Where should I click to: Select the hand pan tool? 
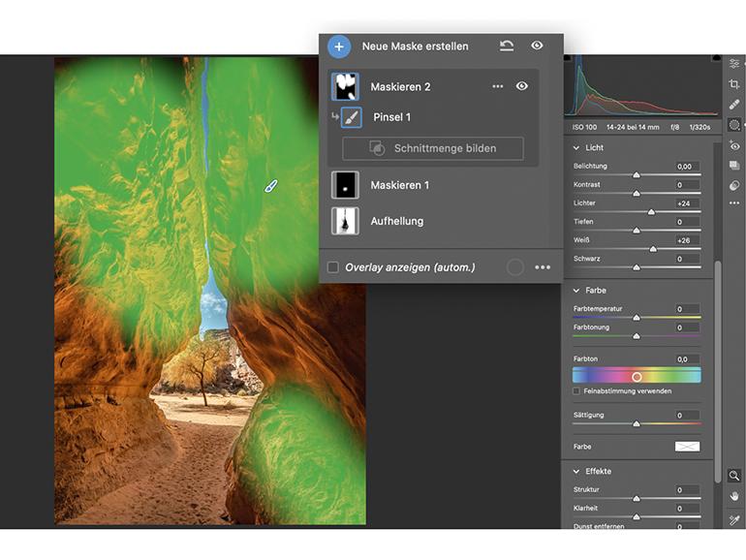[734, 497]
